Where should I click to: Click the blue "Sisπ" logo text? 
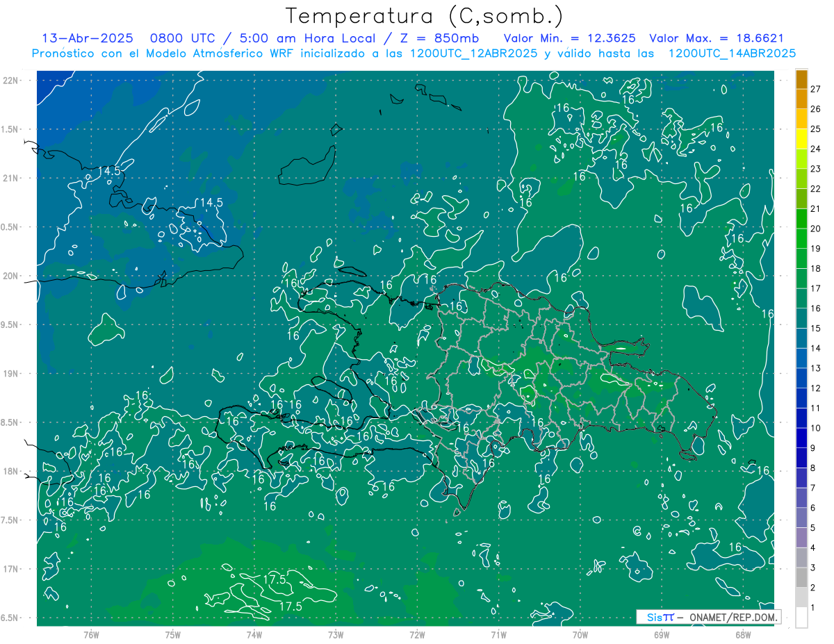(x=660, y=617)
